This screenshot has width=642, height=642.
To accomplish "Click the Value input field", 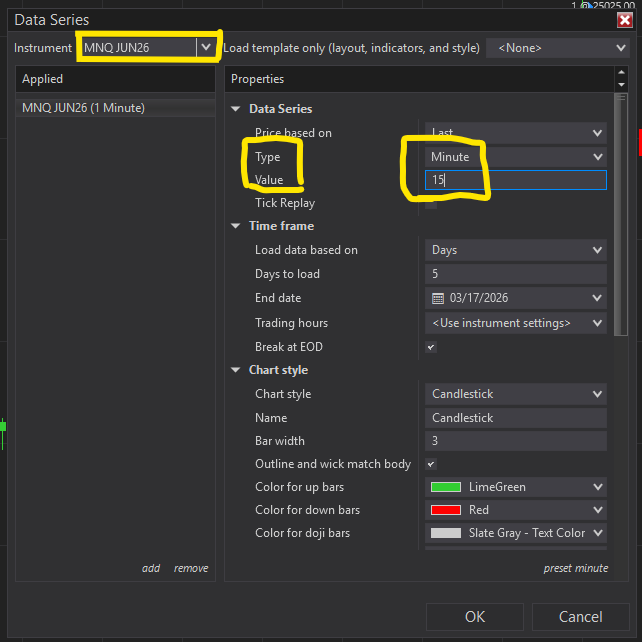I will [515, 180].
